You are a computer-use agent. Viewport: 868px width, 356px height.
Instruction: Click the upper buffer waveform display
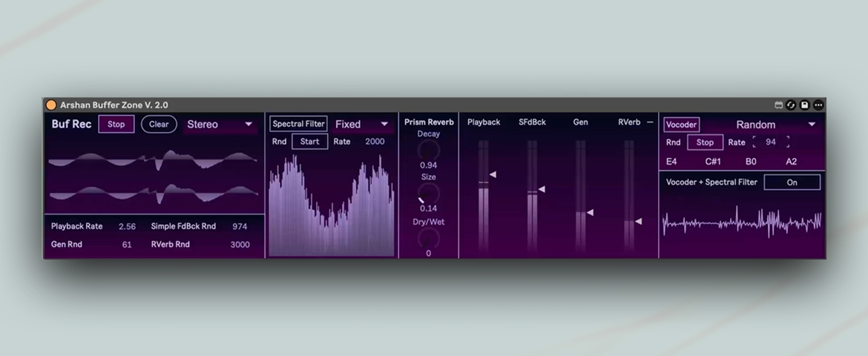153,160
